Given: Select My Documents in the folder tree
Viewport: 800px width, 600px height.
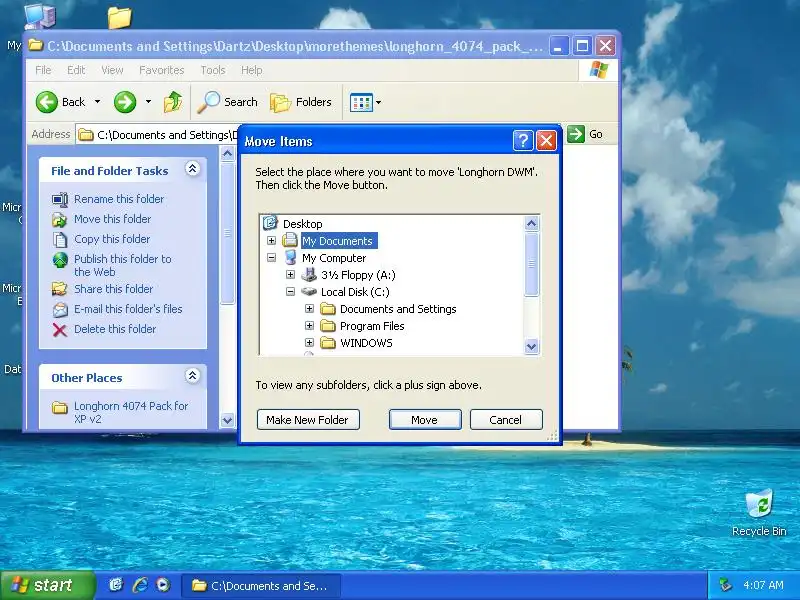Looking at the screenshot, I should tap(337, 241).
